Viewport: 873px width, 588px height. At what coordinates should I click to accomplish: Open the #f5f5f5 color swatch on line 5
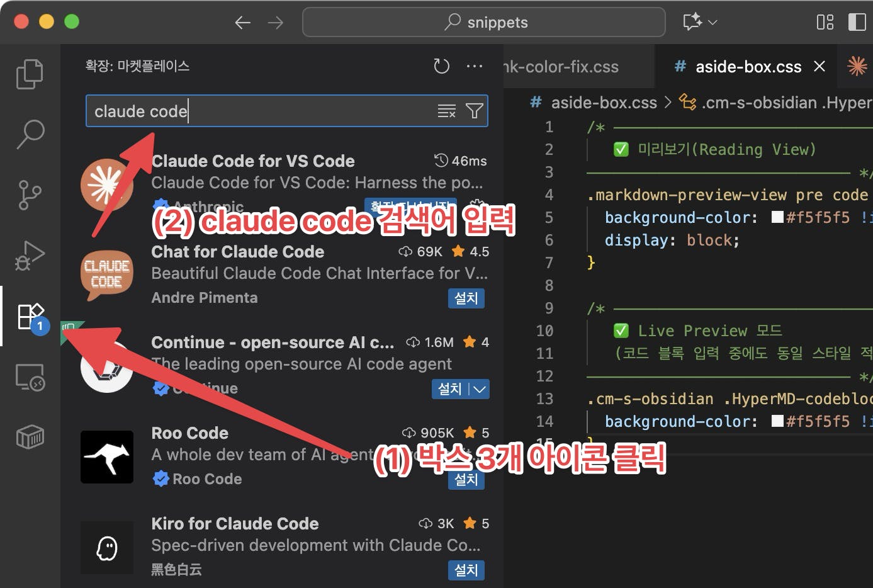pyautogui.click(x=777, y=217)
